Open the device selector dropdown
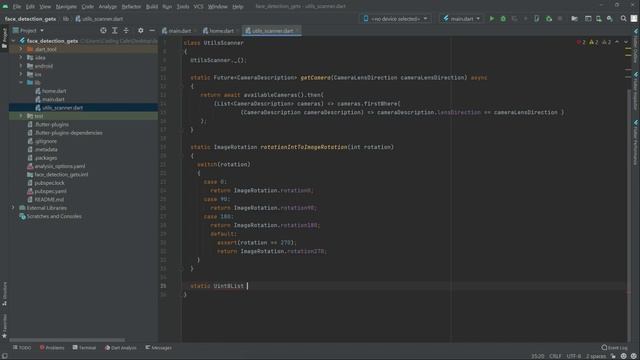The height and width of the screenshot is (360, 640). (x=395, y=19)
